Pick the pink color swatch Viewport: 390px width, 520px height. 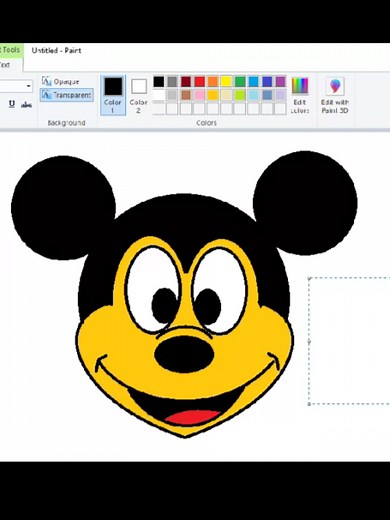tap(199, 95)
